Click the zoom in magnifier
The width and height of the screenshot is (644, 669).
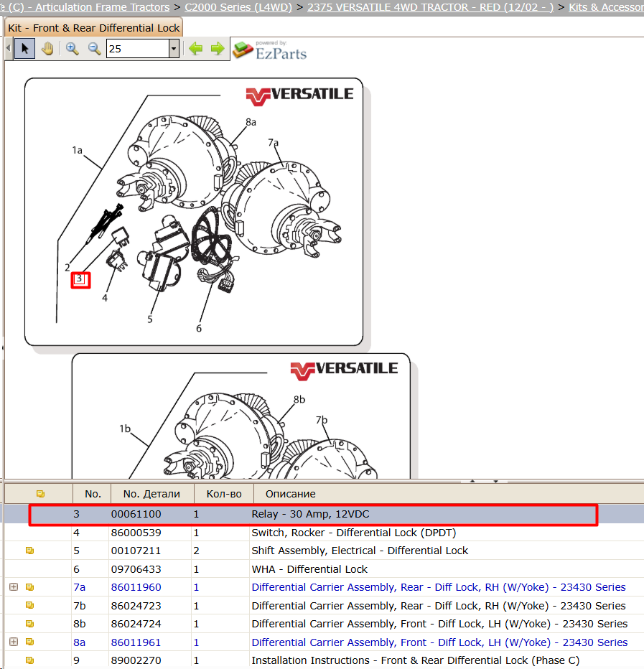point(72,49)
